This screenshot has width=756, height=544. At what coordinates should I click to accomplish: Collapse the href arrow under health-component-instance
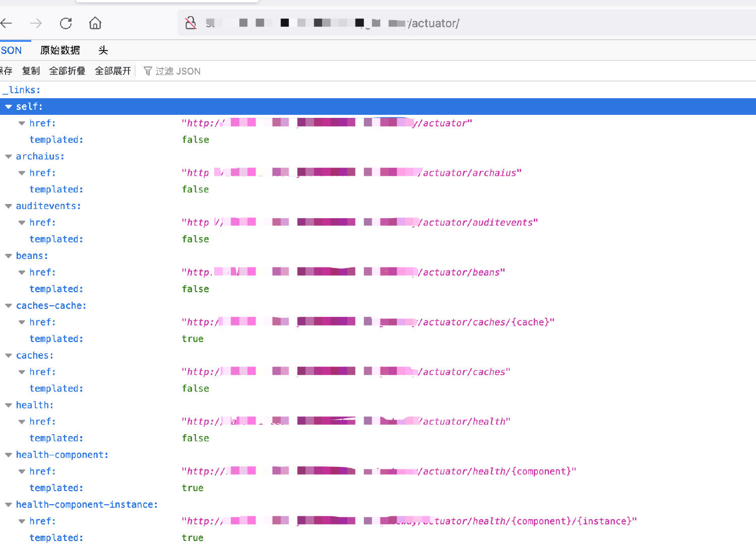[x=22, y=521]
